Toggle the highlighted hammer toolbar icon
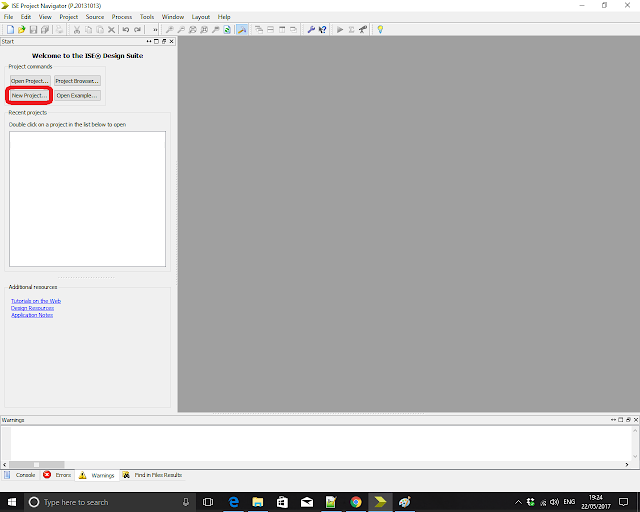This screenshot has width=640, height=512. (x=242, y=29)
